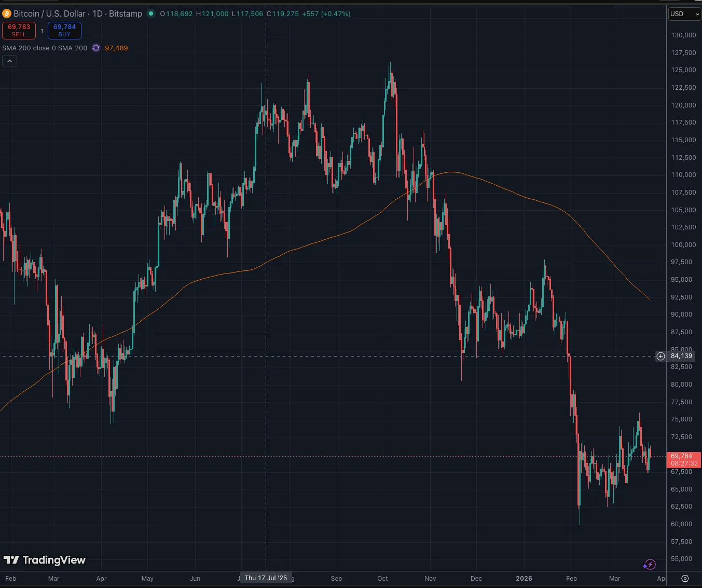This screenshot has width=702, height=588.
Task: Click the Bitcoin logo icon beside the symbol name
Action: coord(7,13)
